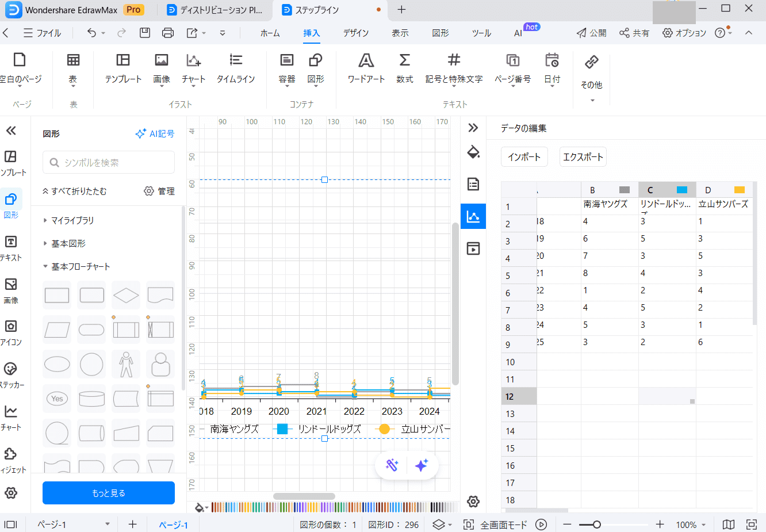Switch to the デザイン ribbon tab

pyautogui.click(x=355, y=33)
